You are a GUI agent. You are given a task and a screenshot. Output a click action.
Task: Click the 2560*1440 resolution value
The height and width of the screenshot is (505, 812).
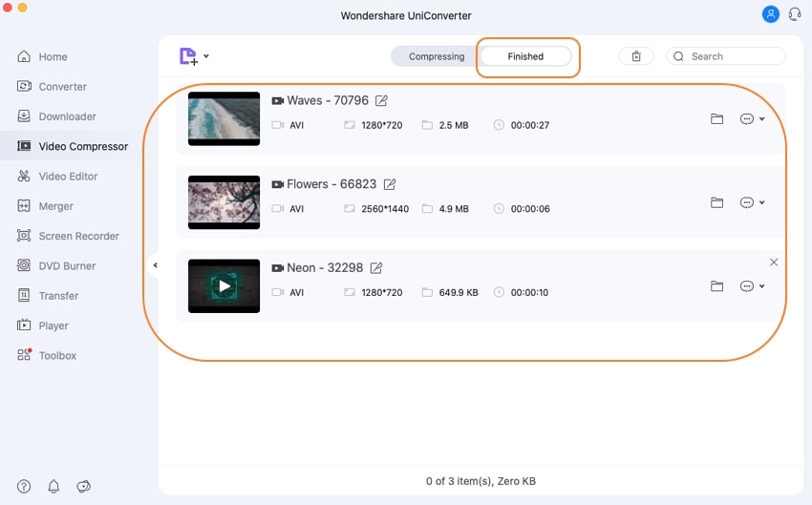pos(385,209)
